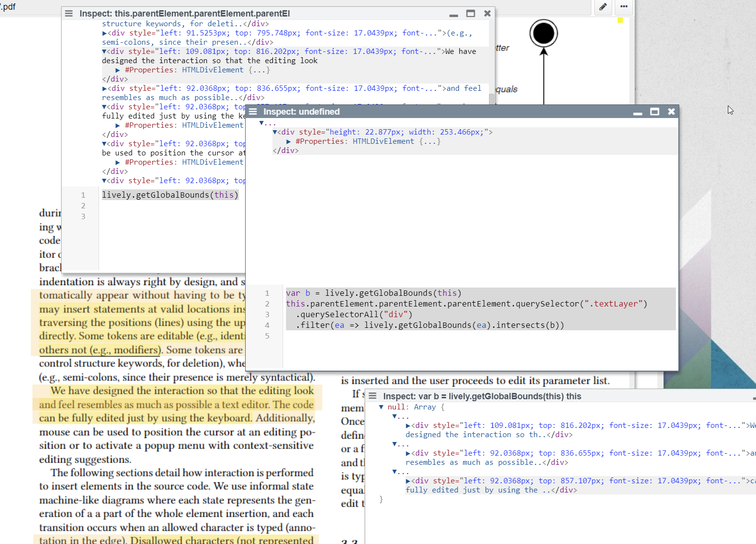Close the 'Inspect: undefined' window
The width and height of the screenshot is (756, 544).
coord(671,112)
